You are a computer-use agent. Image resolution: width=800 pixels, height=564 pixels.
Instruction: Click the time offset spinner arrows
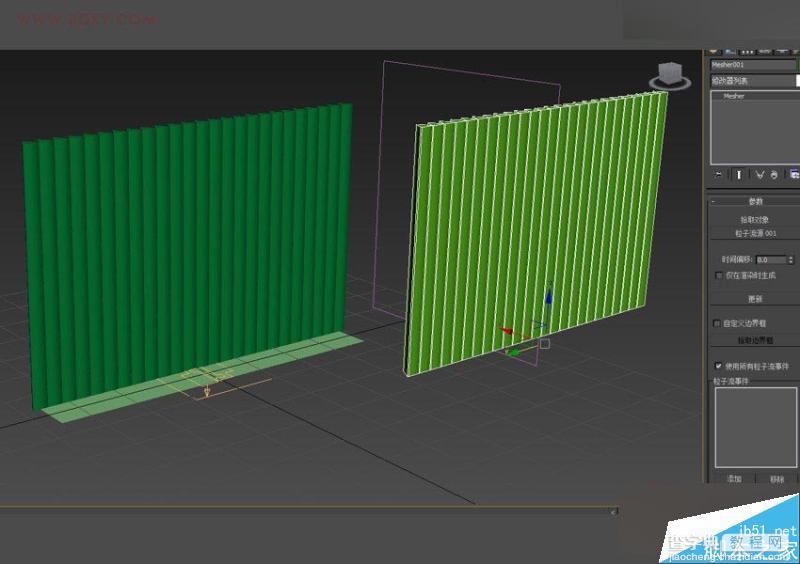[791, 260]
